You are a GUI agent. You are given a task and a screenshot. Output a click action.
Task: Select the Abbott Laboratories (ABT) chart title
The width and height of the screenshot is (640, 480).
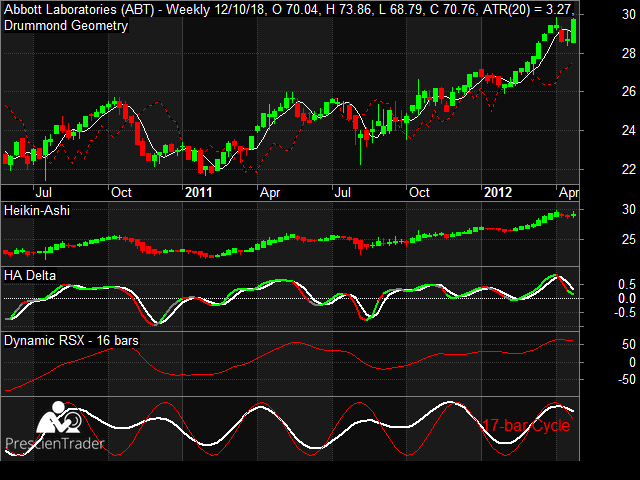(79, 9)
